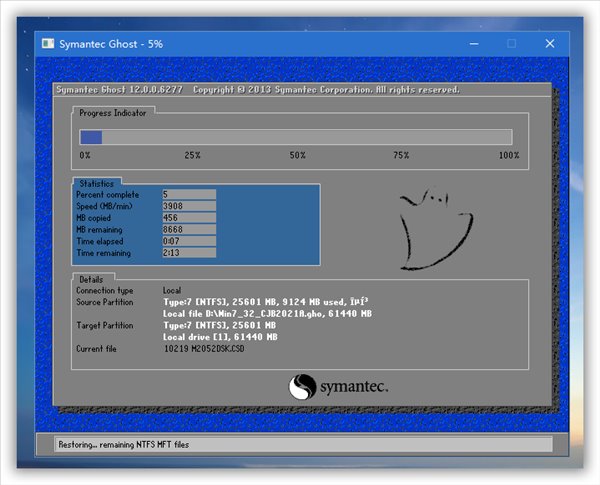The height and width of the screenshot is (485, 600).
Task: Click the 'Percent complete' label
Action: [x=108, y=194]
